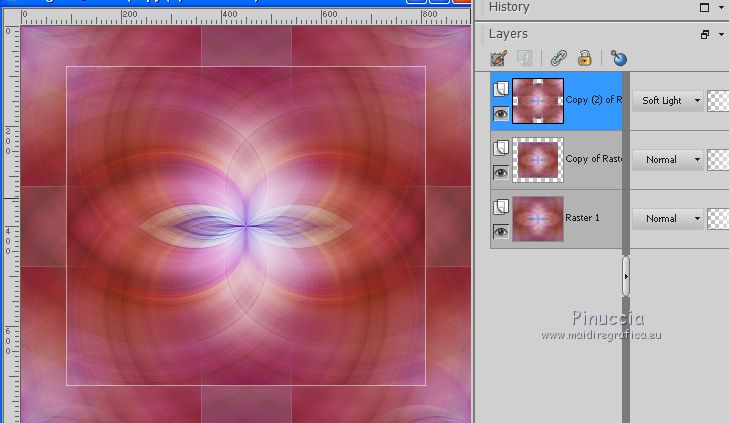Float the Layers palette with restore icon
This screenshot has height=423, width=729.
pyautogui.click(x=705, y=34)
